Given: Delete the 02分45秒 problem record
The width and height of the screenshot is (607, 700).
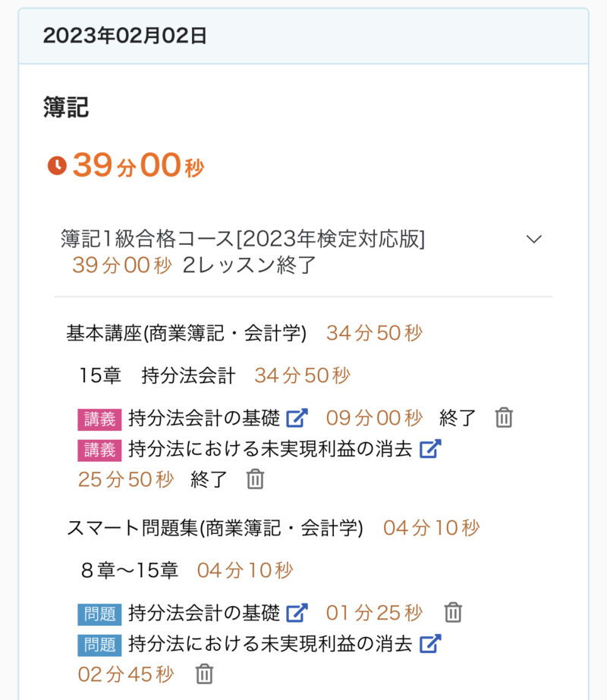Looking at the screenshot, I should [204, 674].
